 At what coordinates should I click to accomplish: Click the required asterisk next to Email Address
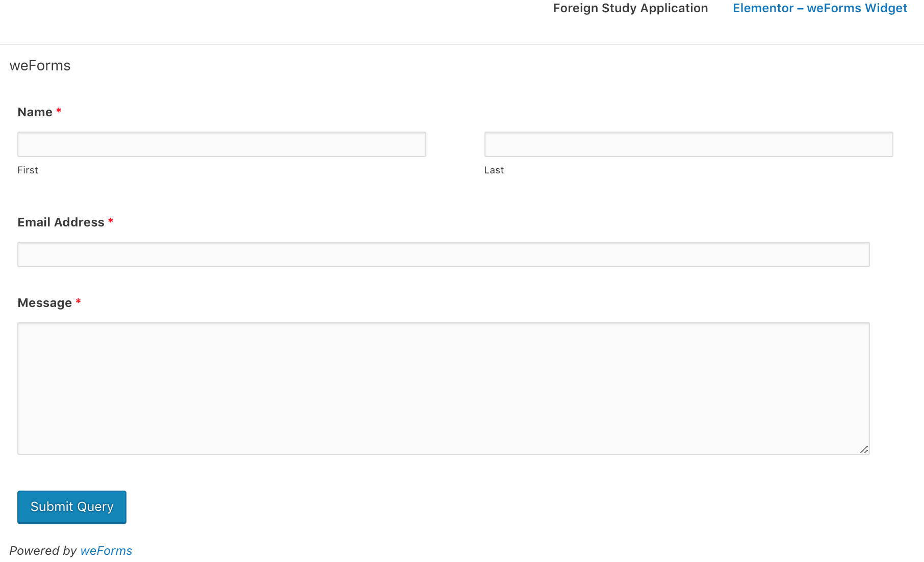111,221
